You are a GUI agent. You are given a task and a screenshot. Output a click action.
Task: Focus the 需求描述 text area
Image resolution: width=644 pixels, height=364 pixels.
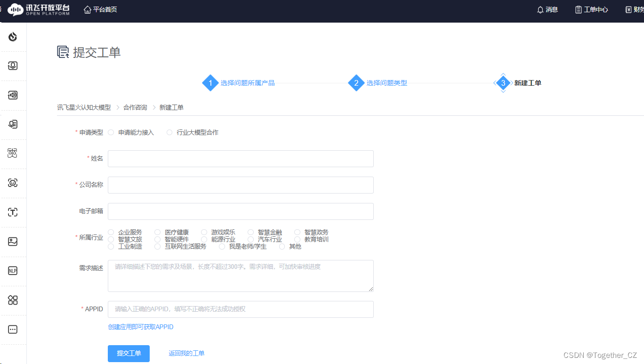(x=241, y=276)
